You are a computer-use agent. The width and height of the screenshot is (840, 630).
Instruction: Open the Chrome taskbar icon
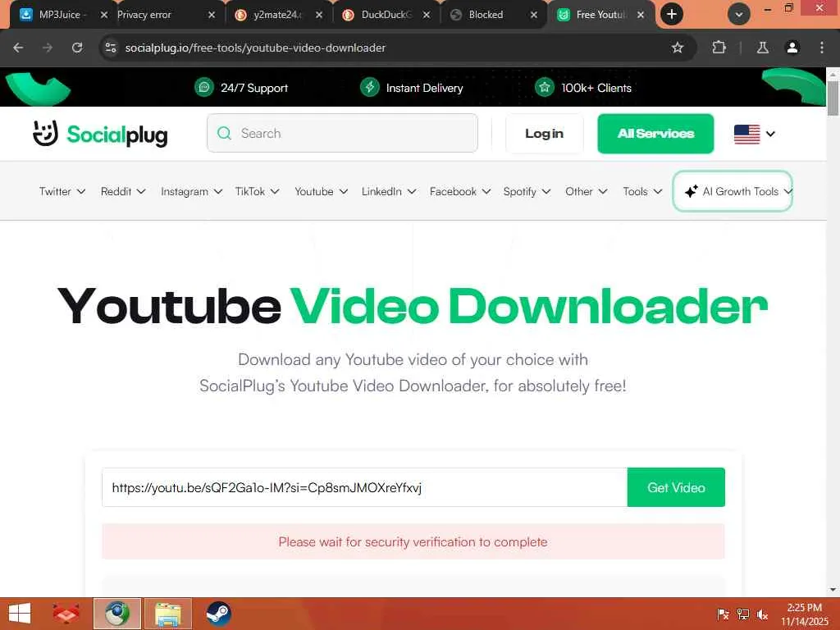(117, 614)
